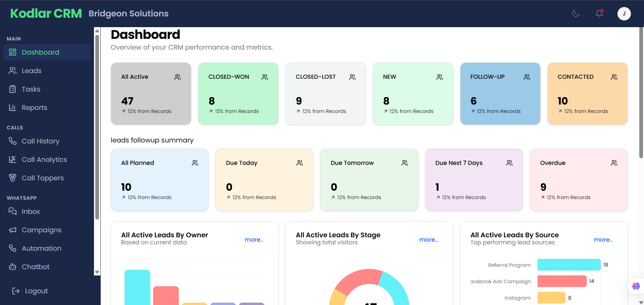Toggle dark mode with the moon icon

tap(575, 14)
